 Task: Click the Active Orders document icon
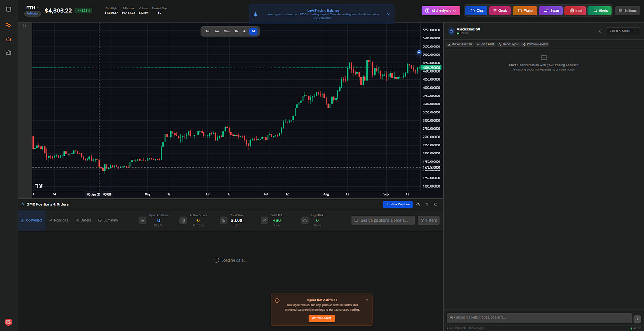coord(183,220)
